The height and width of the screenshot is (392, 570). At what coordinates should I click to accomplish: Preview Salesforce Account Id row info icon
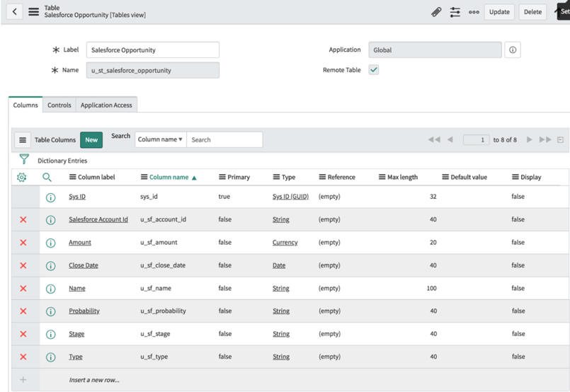point(50,220)
